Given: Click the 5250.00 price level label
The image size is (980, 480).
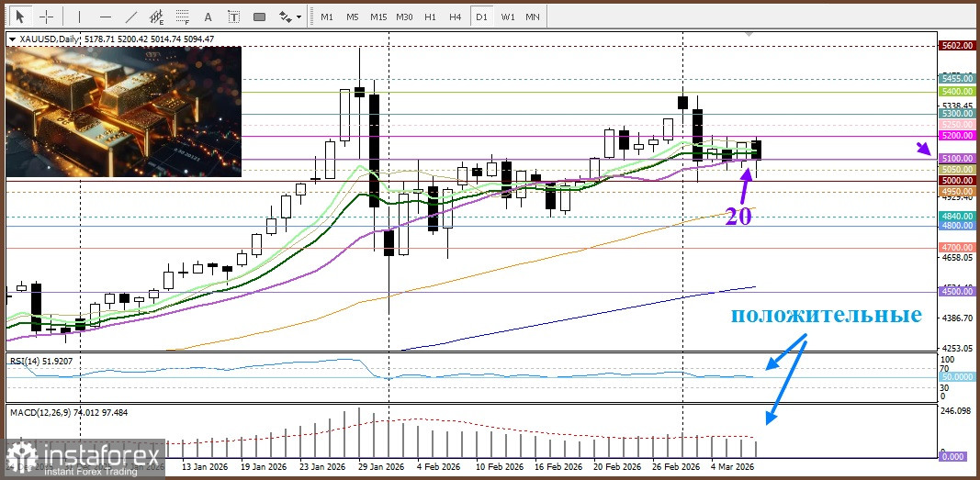Looking at the screenshot, I should click(x=958, y=125).
